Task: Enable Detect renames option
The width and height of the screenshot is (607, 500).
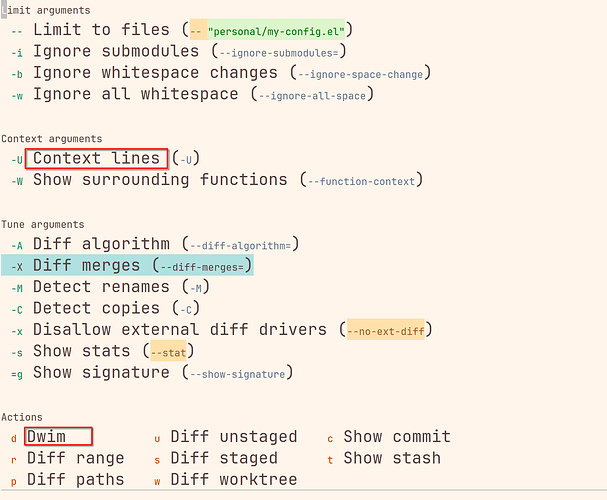Action: [x=101, y=287]
